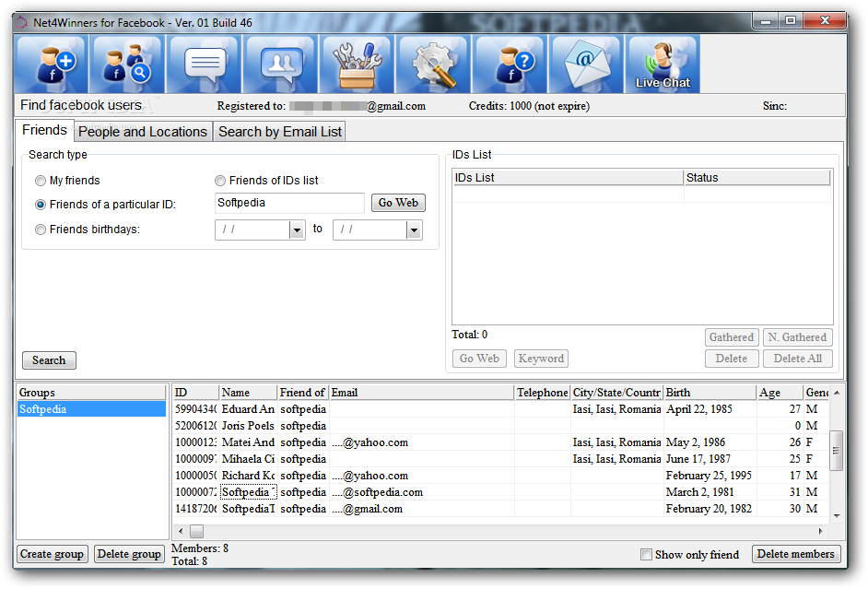Open the gear and screwdriver settings
This screenshot has width=868, height=589.
click(433, 64)
